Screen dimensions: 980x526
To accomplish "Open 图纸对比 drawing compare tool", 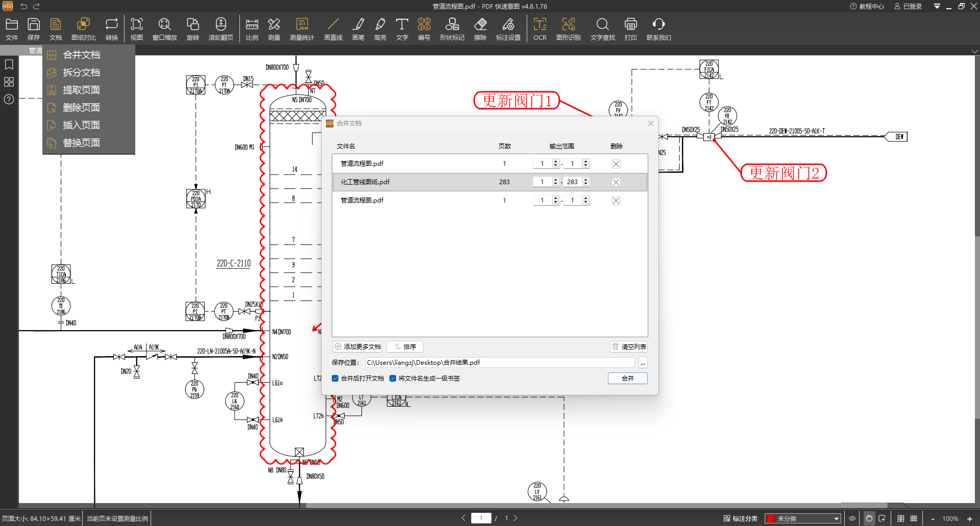I will (83, 29).
